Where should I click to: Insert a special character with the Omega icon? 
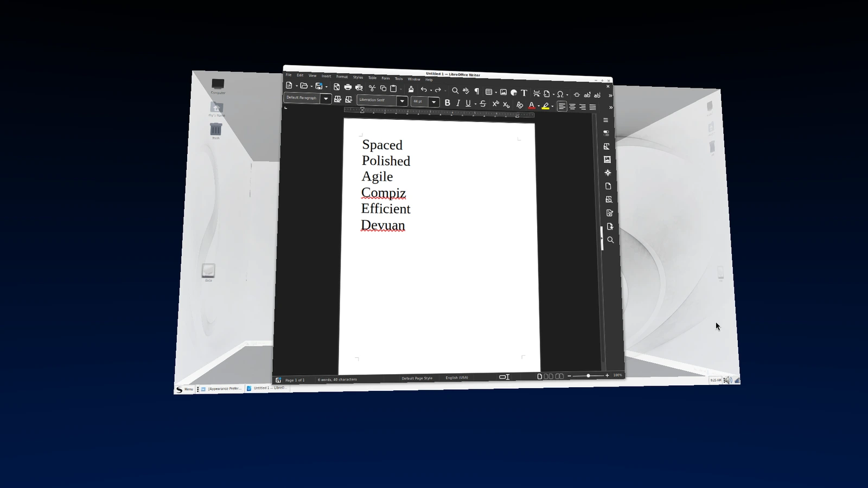coord(560,94)
